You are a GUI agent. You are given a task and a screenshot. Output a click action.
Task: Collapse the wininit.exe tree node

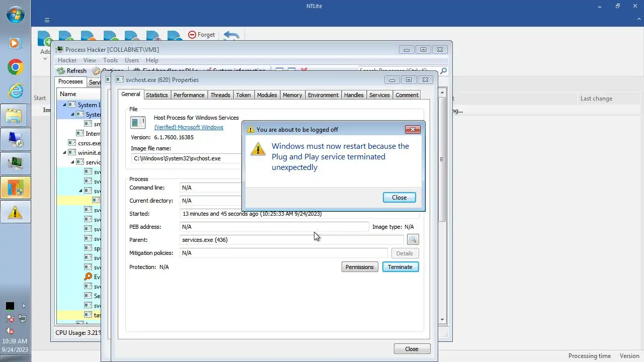tap(64, 153)
